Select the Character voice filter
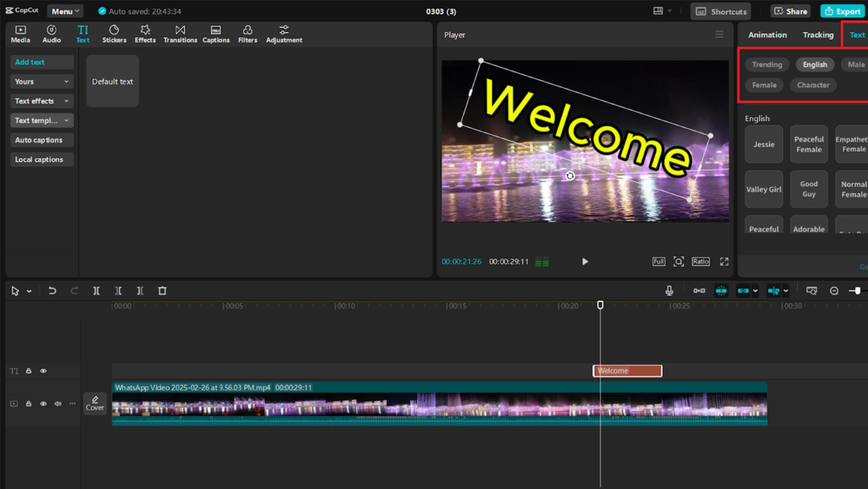Image resolution: width=868 pixels, height=489 pixels. pyautogui.click(x=813, y=85)
